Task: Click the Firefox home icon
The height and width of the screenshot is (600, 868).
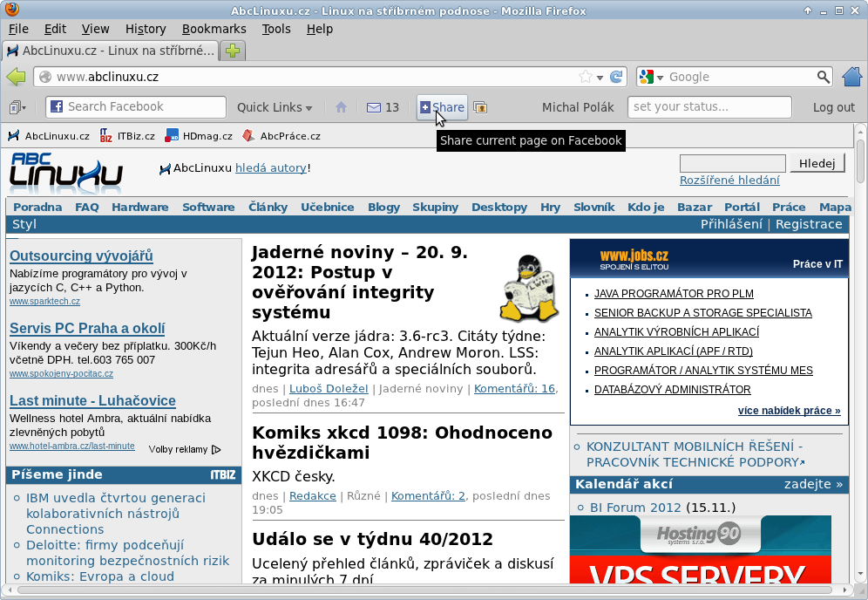Action: [x=852, y=77]
